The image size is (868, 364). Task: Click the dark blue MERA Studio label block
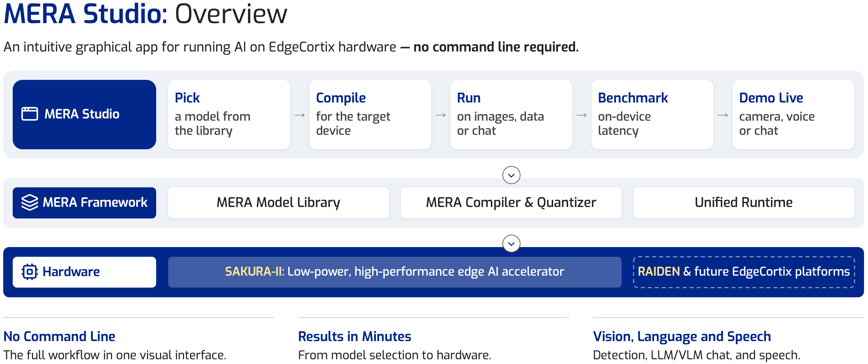[84, 114]
